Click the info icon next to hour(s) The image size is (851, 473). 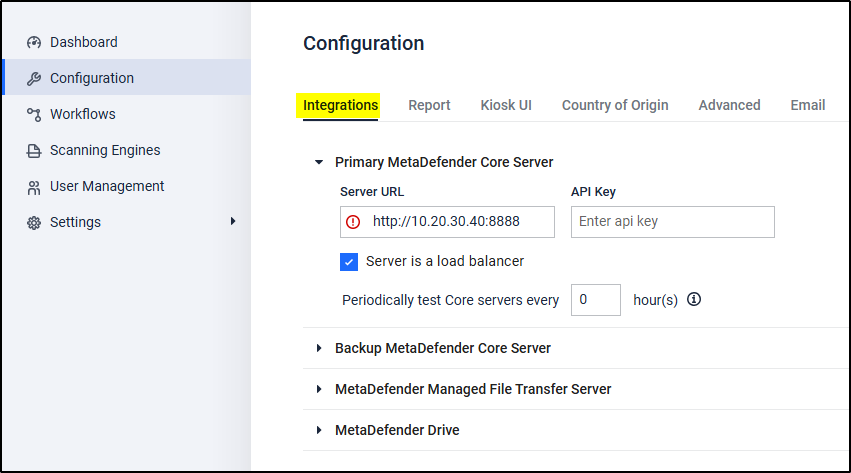point(694,299)
